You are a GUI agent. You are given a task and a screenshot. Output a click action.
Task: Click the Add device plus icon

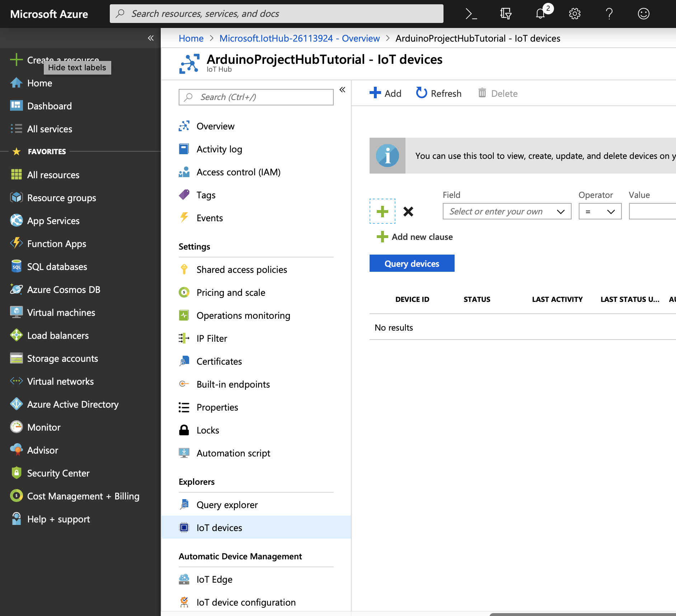[375, 93]
